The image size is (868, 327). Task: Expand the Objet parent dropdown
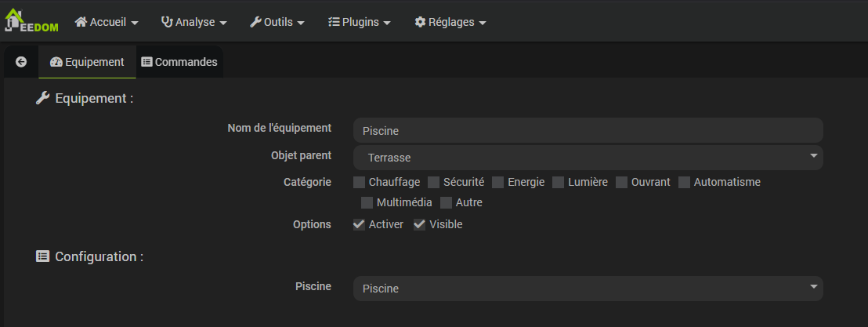(x=588, y=158)
